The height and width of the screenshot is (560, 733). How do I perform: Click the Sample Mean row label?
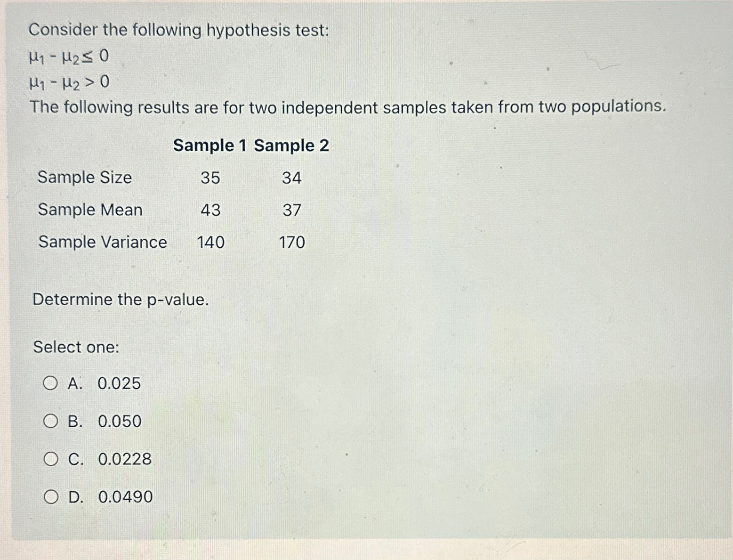(90, 210)
